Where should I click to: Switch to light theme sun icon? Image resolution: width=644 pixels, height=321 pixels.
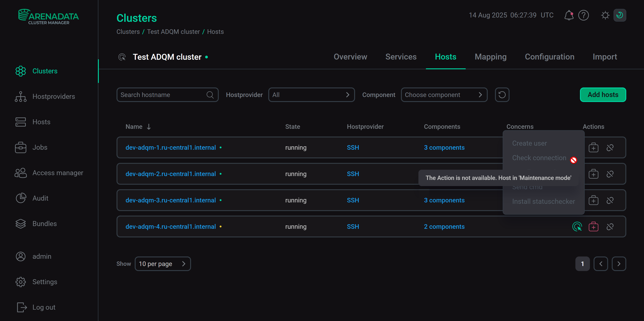coord(605,15)
